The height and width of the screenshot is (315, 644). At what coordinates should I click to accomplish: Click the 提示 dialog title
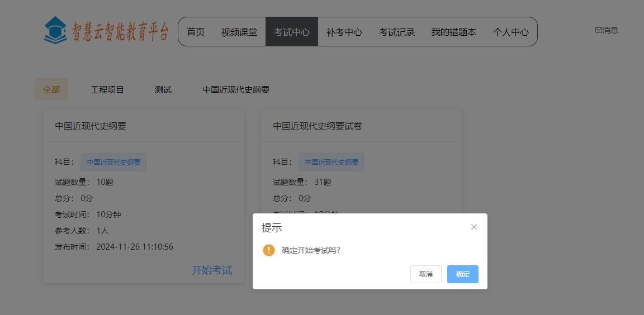(272, 228)
